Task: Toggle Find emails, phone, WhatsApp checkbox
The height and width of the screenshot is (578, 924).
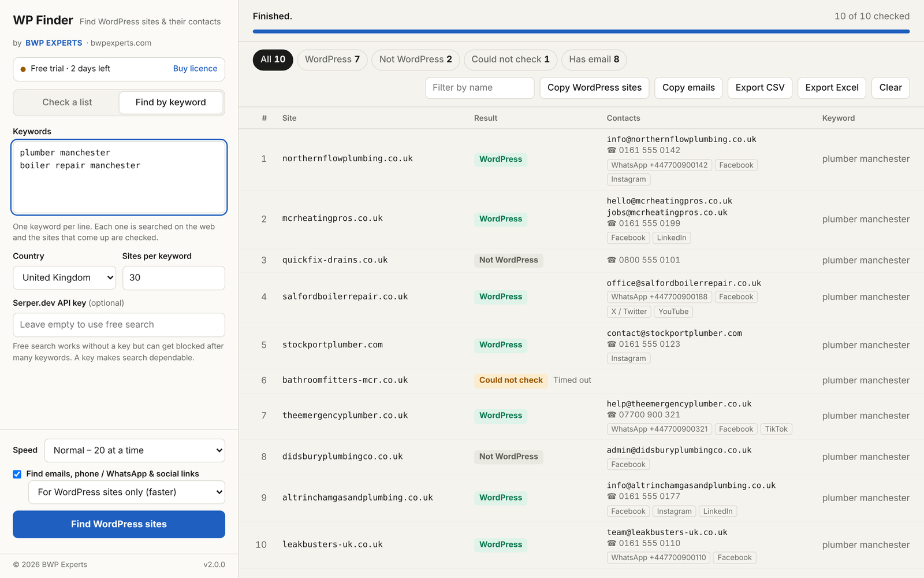Action: (17, 474)
